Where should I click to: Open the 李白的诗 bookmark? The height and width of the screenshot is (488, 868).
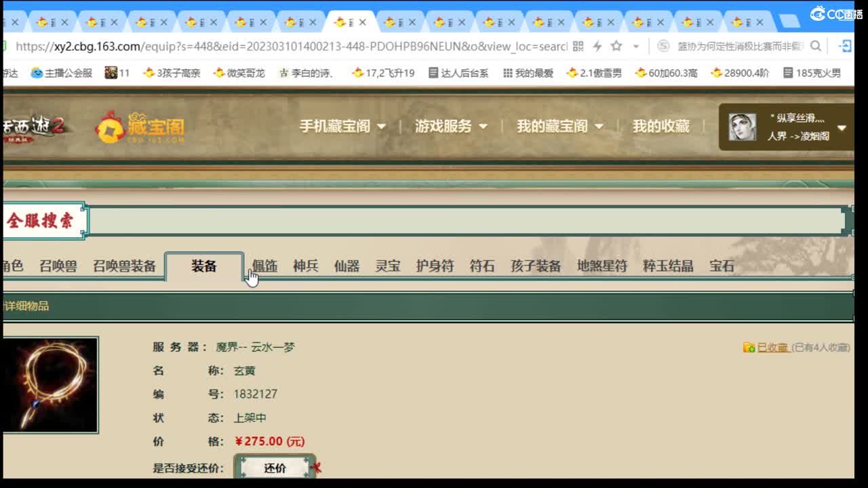[x=307, y=73]
